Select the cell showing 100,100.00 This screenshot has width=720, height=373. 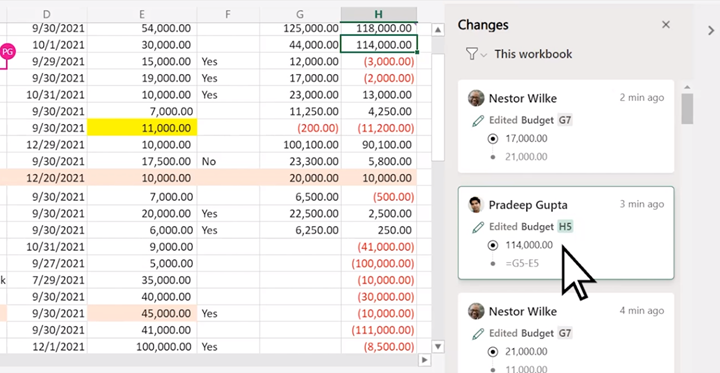300,145
